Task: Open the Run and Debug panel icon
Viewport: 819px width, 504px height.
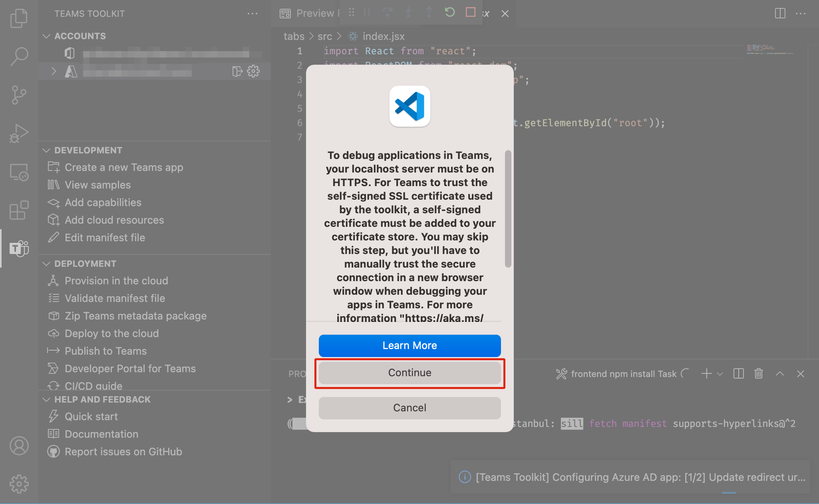Action: tap(18, 131)
